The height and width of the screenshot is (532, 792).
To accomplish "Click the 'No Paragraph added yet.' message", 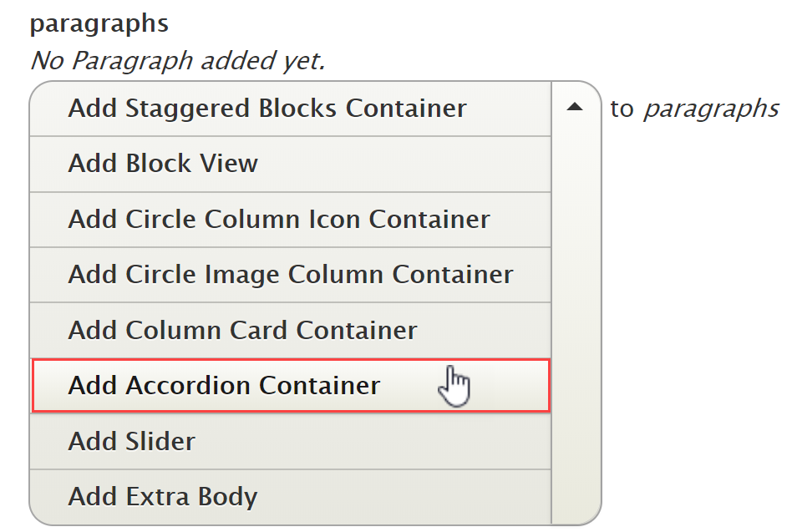I will [177, 60].
